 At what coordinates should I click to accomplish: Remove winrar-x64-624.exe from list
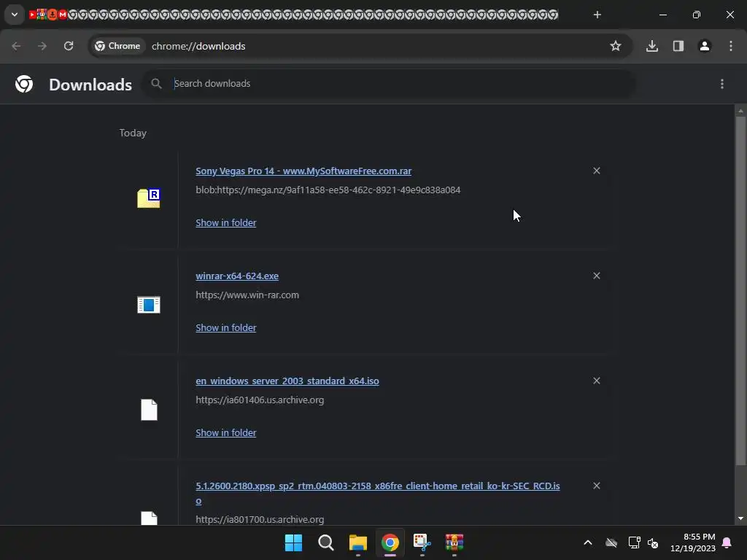click(x=597, y=276)
